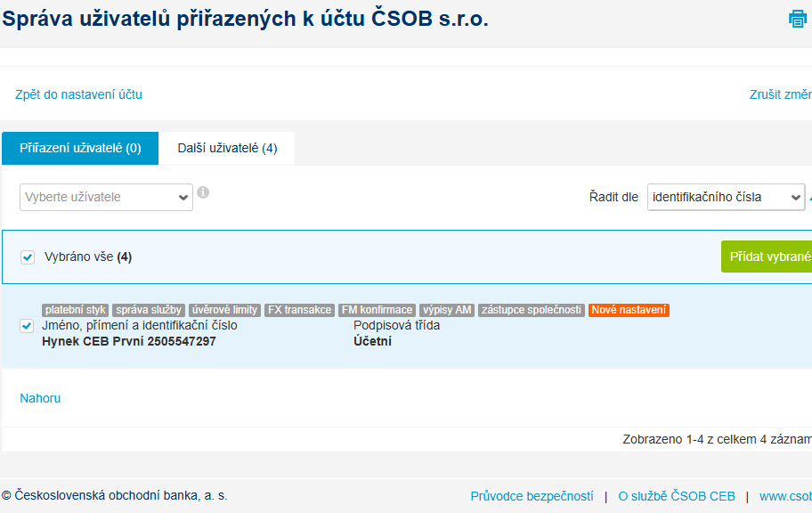
Task: Switch to 'Další uživatelé (4)' tab
Action: click(227, 148)
